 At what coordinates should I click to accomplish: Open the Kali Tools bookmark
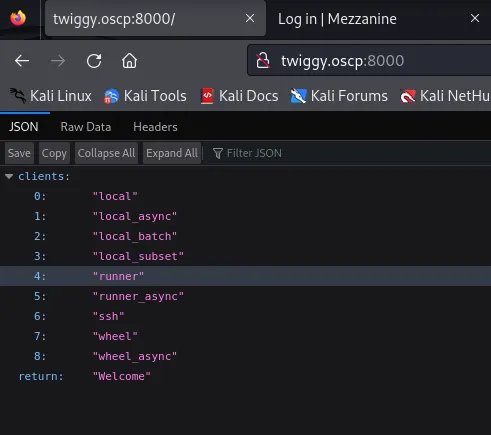click(x=145, y=96)
